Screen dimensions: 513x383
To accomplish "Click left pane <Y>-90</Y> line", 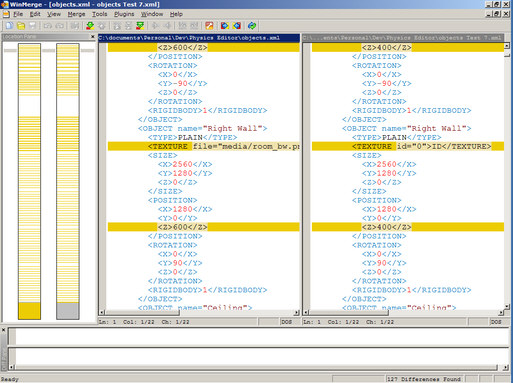I will tap(182, 83).
